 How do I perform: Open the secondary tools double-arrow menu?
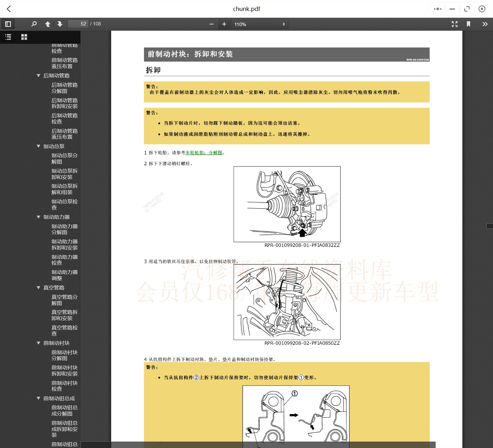point(485,24)
